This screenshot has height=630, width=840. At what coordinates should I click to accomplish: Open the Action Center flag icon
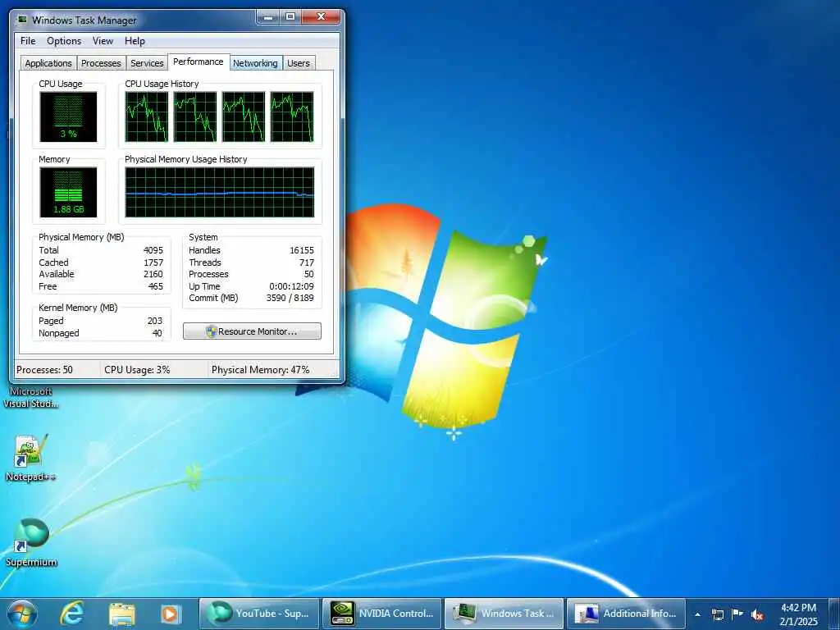coord(737,614)
